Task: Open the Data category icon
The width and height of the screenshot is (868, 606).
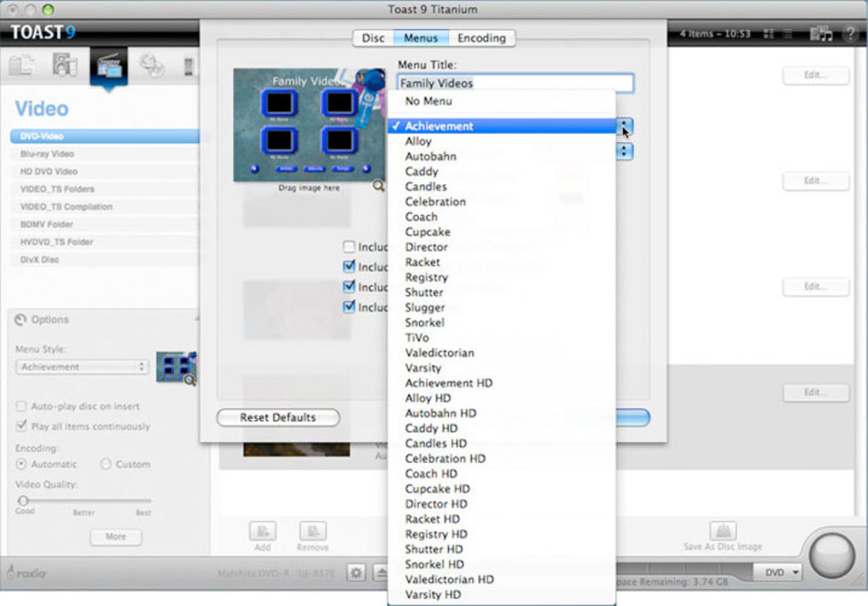Action: point(23,66)
